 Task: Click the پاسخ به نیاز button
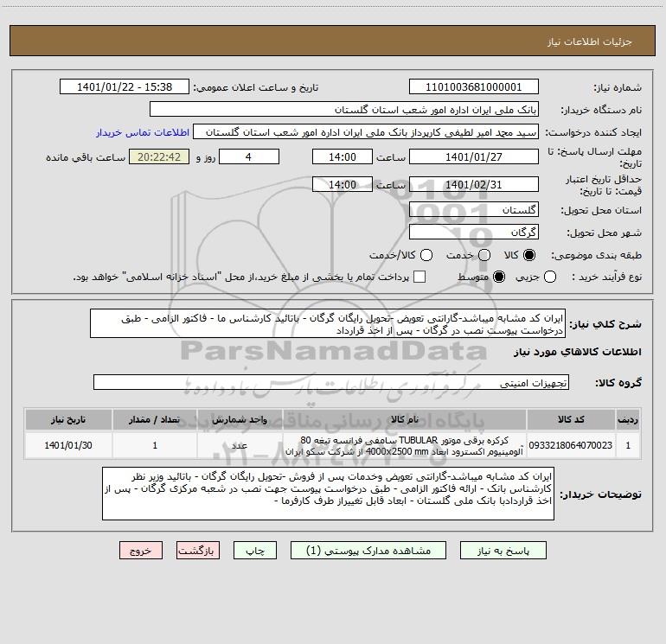pos(503,551)
